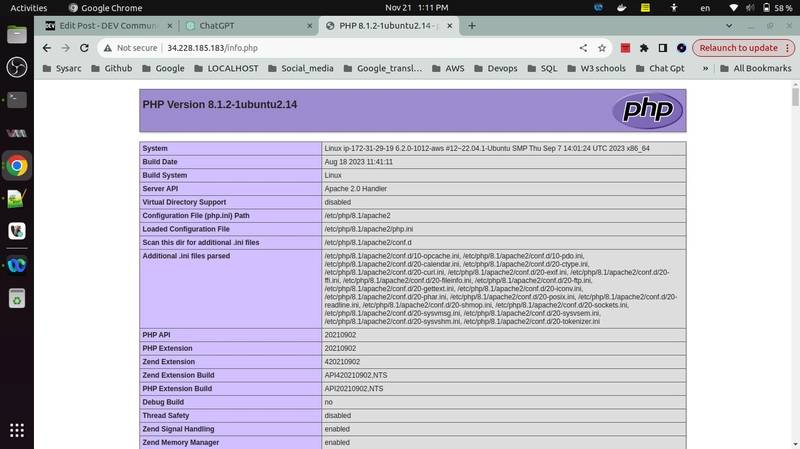Screen dimensions: 800x449
Task: Open the Sysarc bookmark folder
Action: coord(62,68)
